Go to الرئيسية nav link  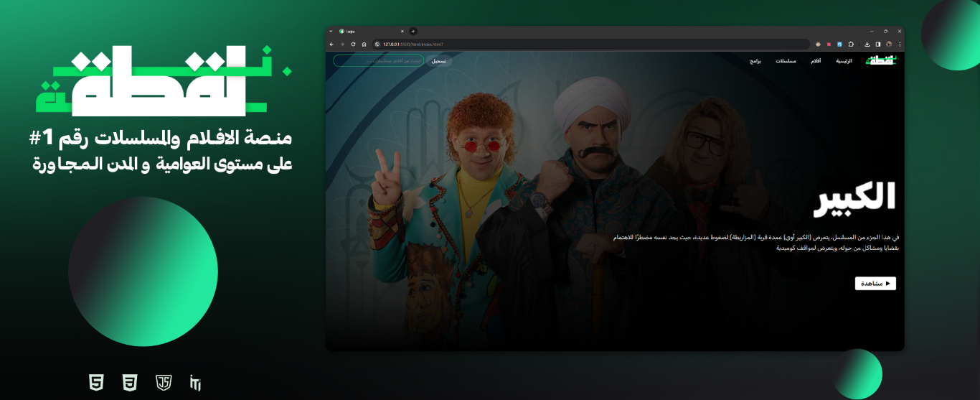pos(844,61)
